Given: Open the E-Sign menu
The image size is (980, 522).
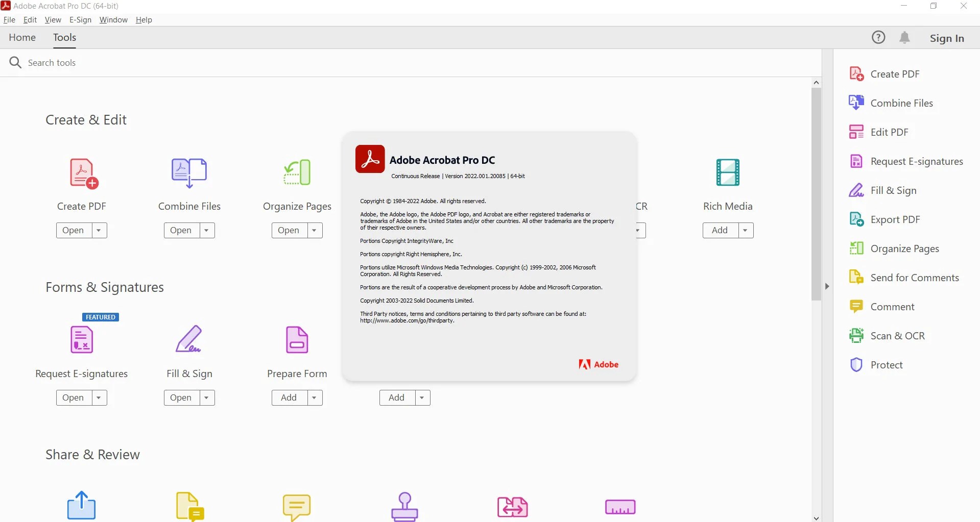Looking at the screenshot, I should [x=80, y=19].
